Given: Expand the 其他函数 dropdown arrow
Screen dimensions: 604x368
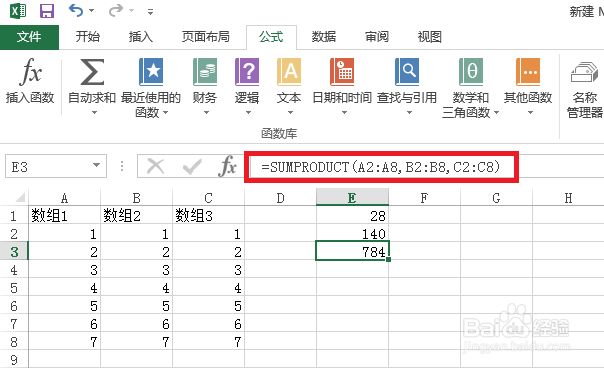Looking at the screenshot, I should point(530,113).
